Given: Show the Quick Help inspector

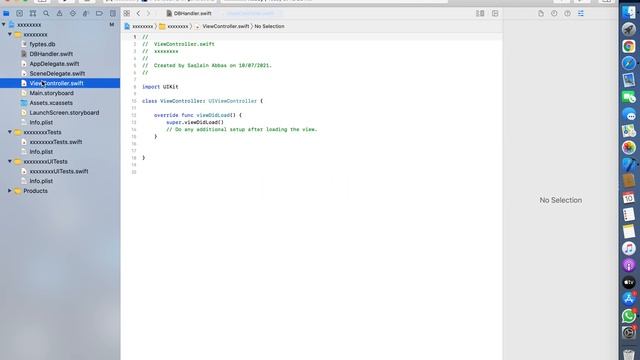Looking at the screenshot, I should click(x=567, y=13).
